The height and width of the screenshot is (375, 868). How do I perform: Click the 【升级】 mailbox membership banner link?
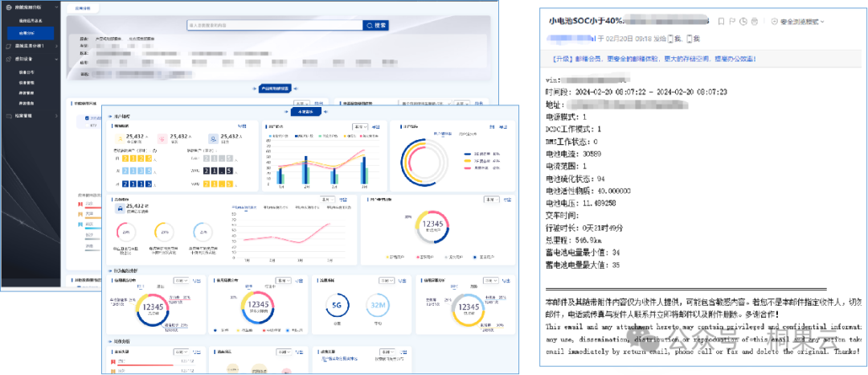tap(653, 58)
